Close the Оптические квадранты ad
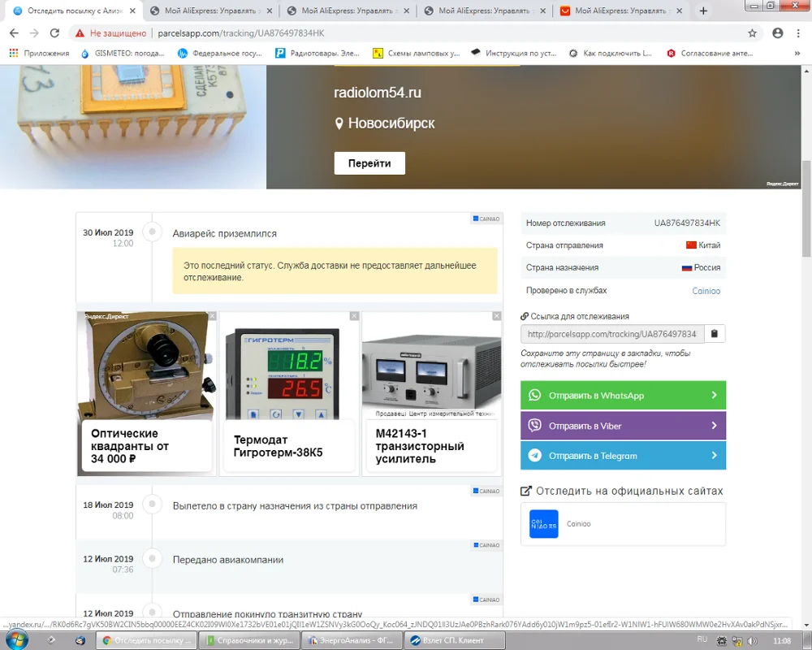The width and height of the screenshot is (812, 650). [x=212, y=316]
